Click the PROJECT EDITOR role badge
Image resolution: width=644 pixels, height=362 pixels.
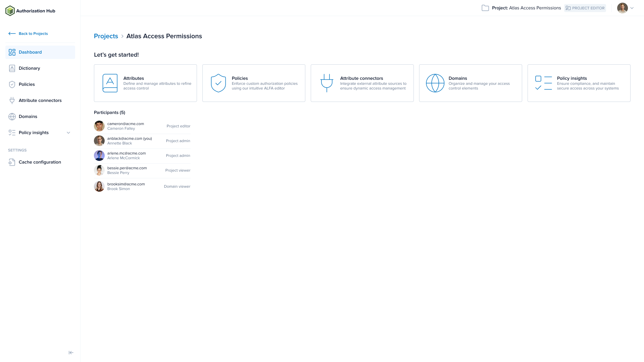(x=585, y=8)
